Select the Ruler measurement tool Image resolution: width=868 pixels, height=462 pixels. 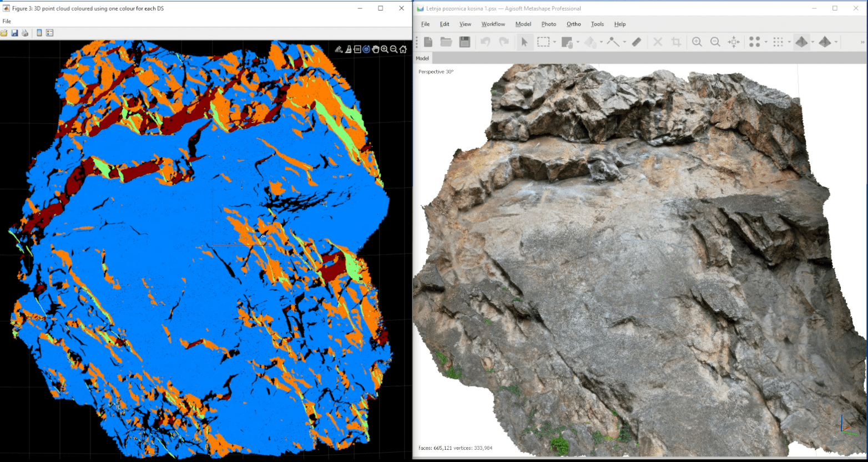pyautogui.click(x=637, y=42)
